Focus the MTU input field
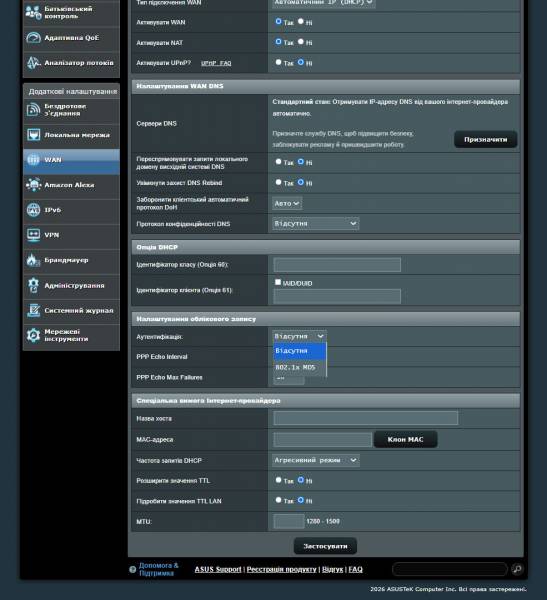 (289, 521)
